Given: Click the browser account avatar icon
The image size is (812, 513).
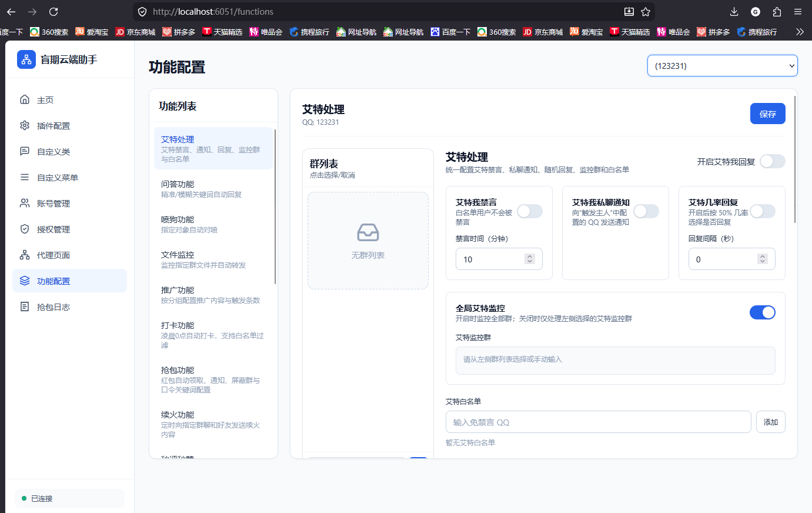Looking at the screenshot, I should pos(756,12).
